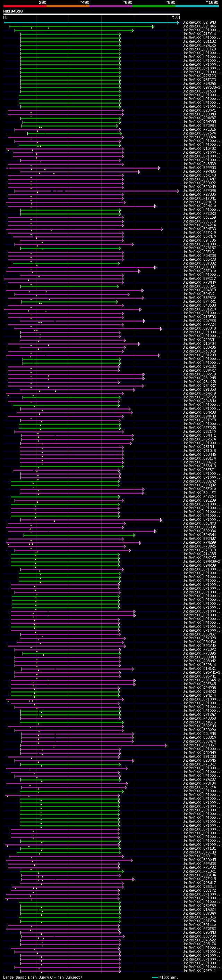
Task: Select hit UniRef100_Q675P4
Action: 199,133
